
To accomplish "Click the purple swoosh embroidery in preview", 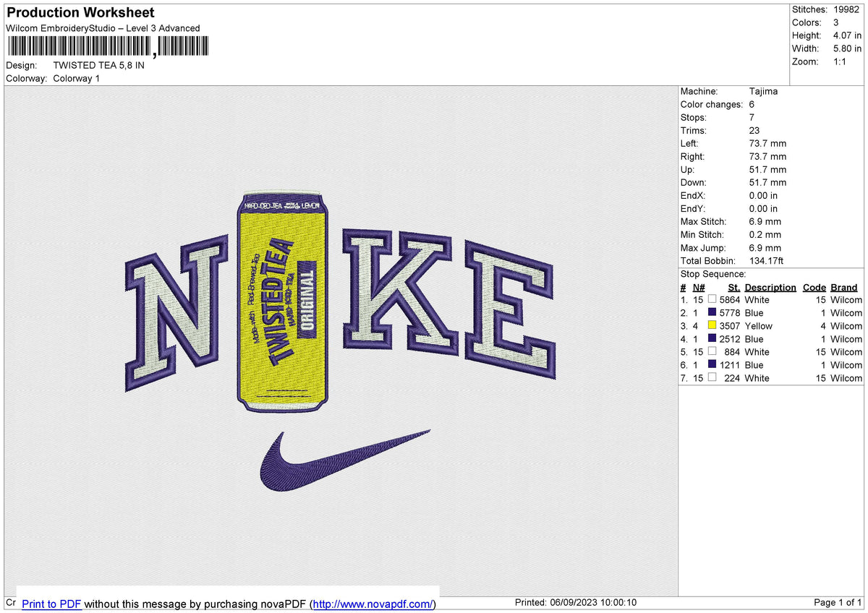I will coord(345,461).
